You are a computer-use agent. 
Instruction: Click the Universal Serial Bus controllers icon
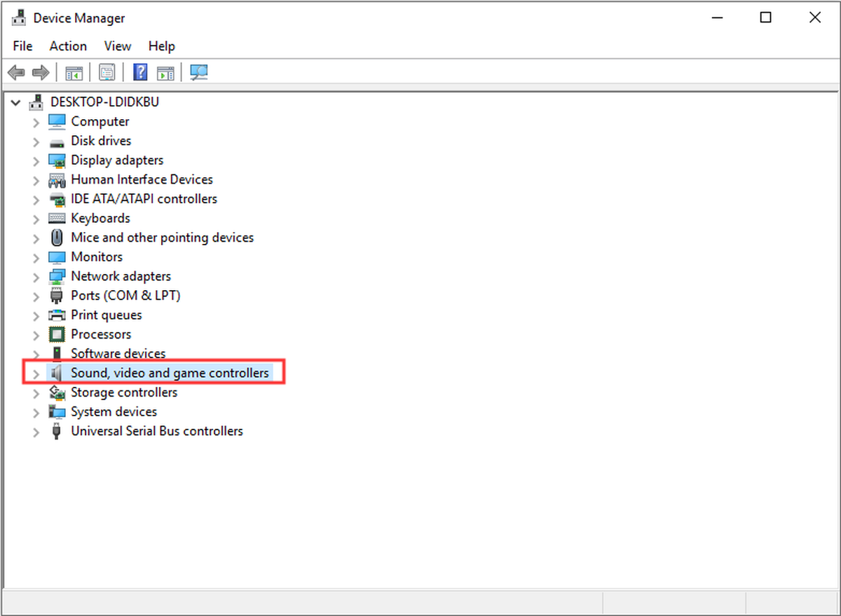[57, 431]
